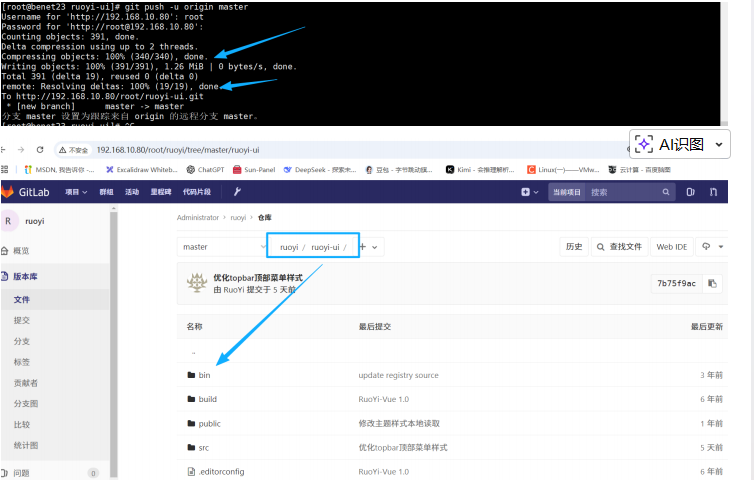Focus the address bar showing 192.168.10.80 URL

point(337,150)
